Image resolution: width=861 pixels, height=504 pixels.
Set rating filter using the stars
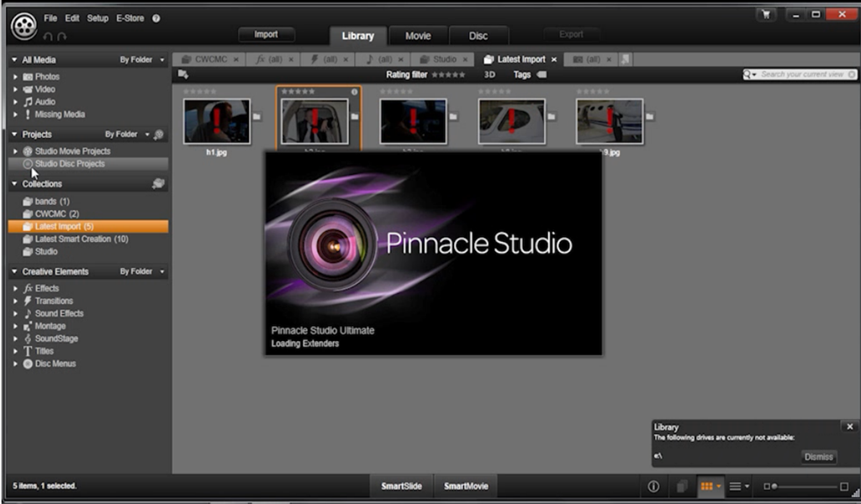coord(448,75)
